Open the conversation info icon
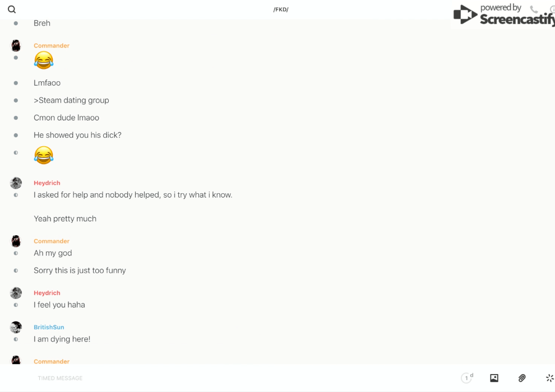This screenshot has width=555, height=392. click(552, 10)
